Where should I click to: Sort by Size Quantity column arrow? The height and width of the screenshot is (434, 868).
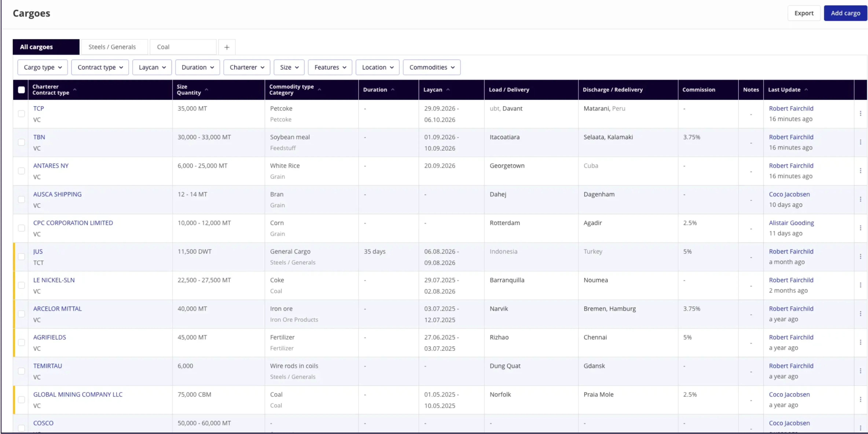click(x=207, y=90)
